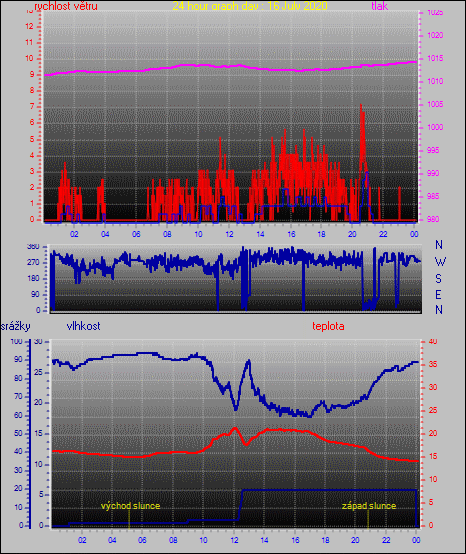Click the magenta 'tlak' pressure label
Viewport: 466px width, 554px height.
pyautogui.click(x=380, y=6)
